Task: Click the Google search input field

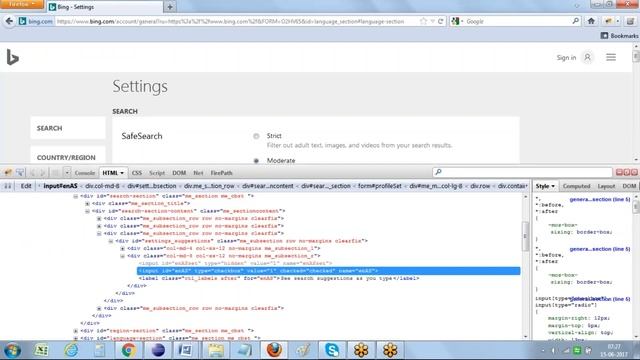Action: 518,21
